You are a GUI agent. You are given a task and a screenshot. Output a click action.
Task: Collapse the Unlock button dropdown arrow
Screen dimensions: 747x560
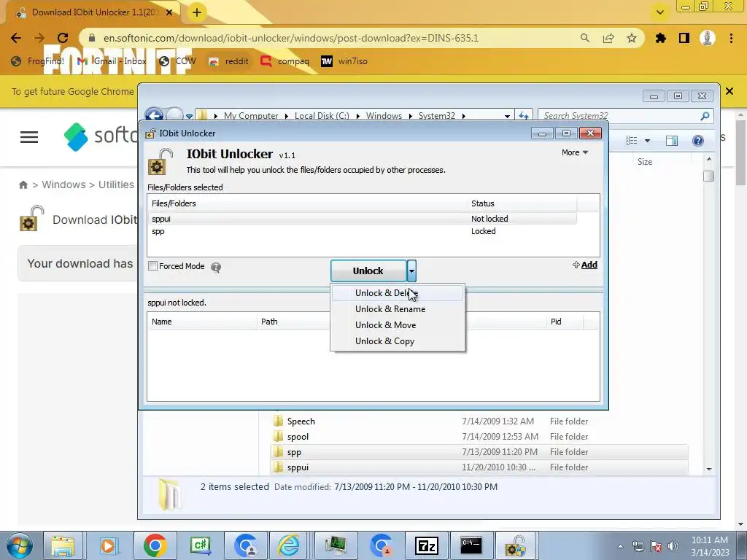click(x=411, y=271)
